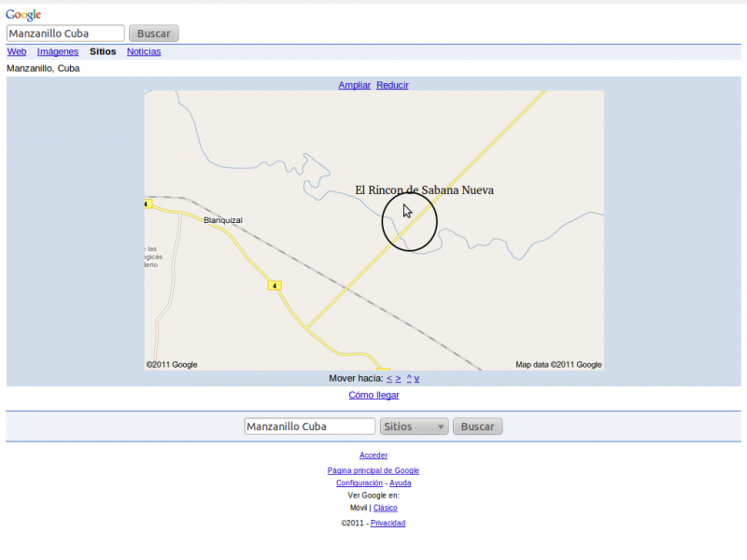Switch to the Imágenes tab

(x=57, y=51)
